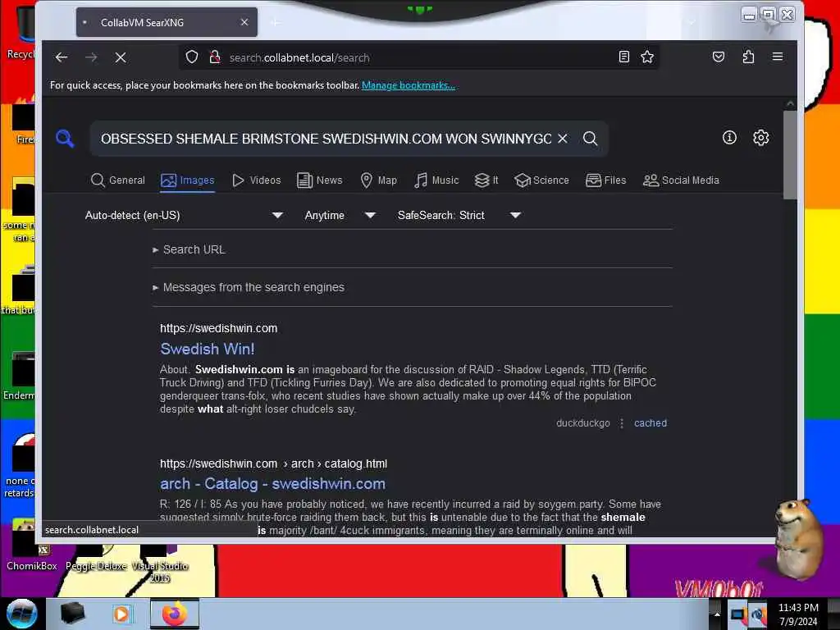This screenshot has height=630, width=840.
Task: Show hidden system tray icons arrow
Action: coord(717,614)
